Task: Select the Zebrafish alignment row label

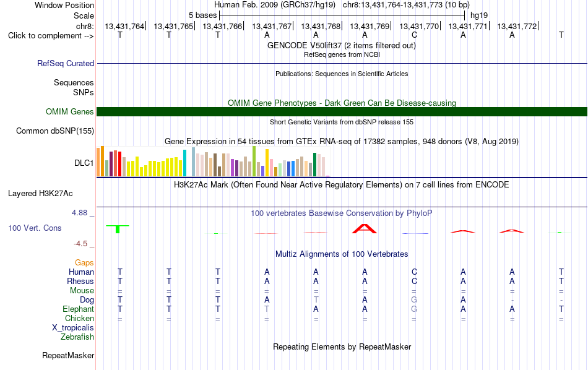Action: coord(77,337)
